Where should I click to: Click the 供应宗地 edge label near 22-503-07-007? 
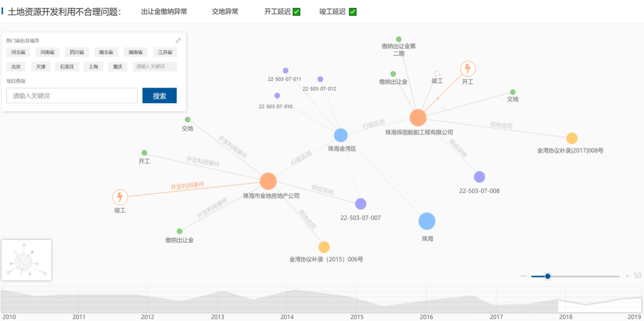(x=322, y=189)
